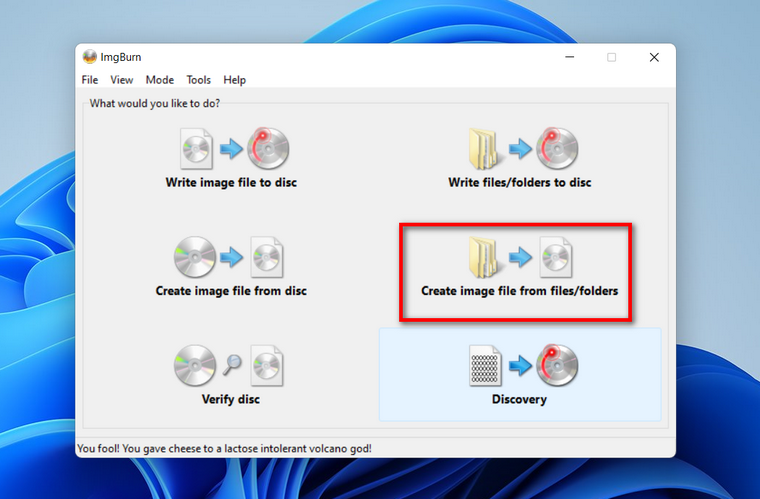Launch the Verify disc icon
The height and width of the screenshot is (499, 760).
[x=229, y=365]
